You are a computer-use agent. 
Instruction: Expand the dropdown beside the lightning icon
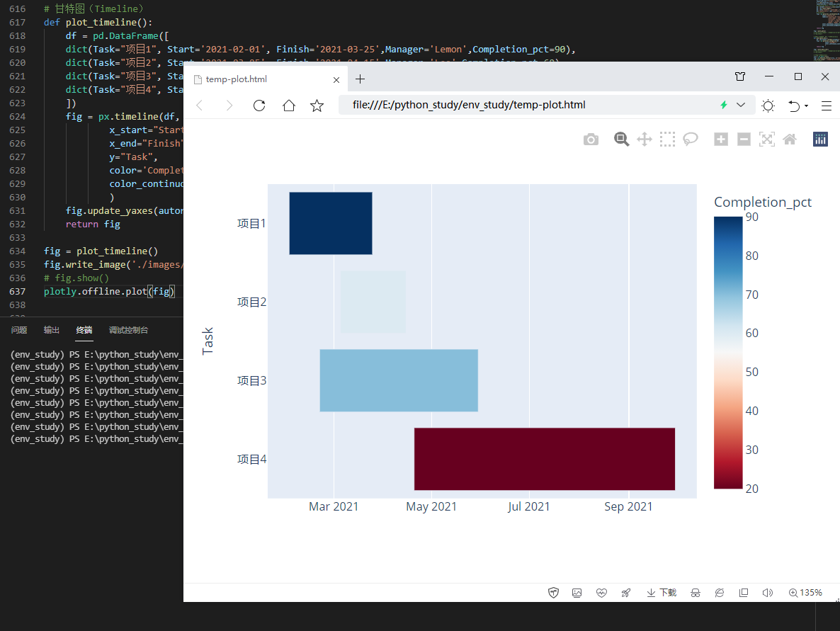(x=741, y=105)
